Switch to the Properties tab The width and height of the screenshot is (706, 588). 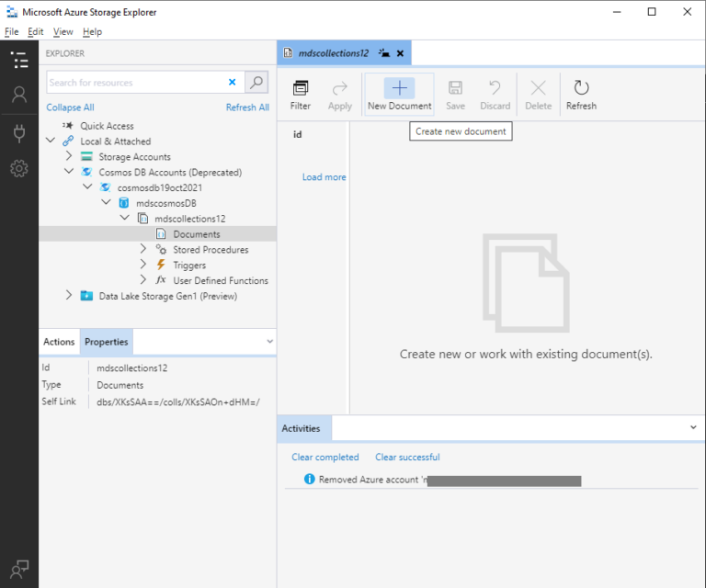point(107,342)
